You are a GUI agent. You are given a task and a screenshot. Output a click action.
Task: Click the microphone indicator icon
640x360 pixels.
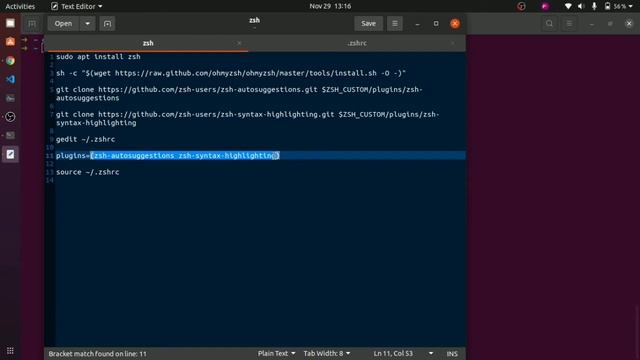point(594,6)
